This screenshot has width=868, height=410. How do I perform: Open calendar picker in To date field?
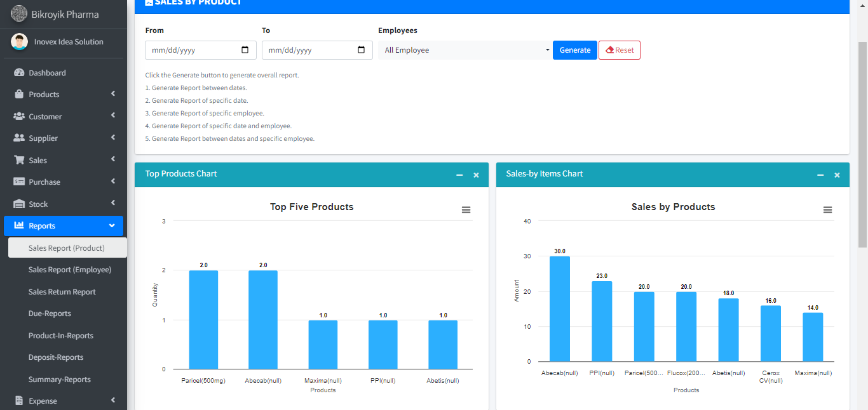362,50
